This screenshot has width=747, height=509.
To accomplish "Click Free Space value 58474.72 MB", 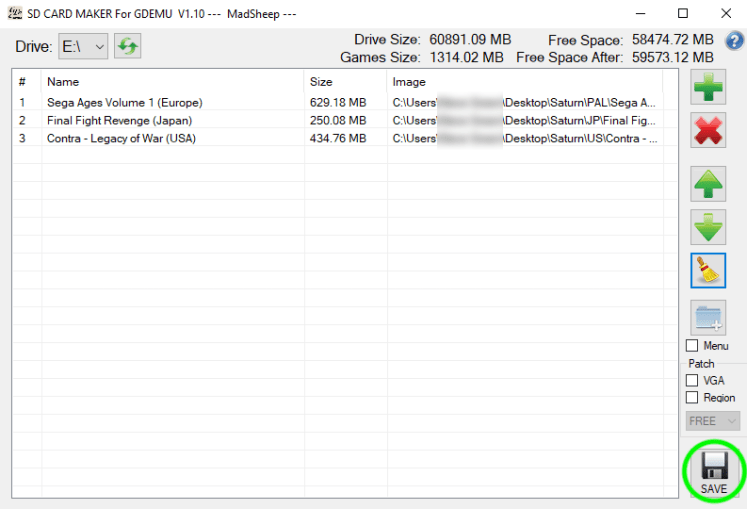I will point(673,40).
